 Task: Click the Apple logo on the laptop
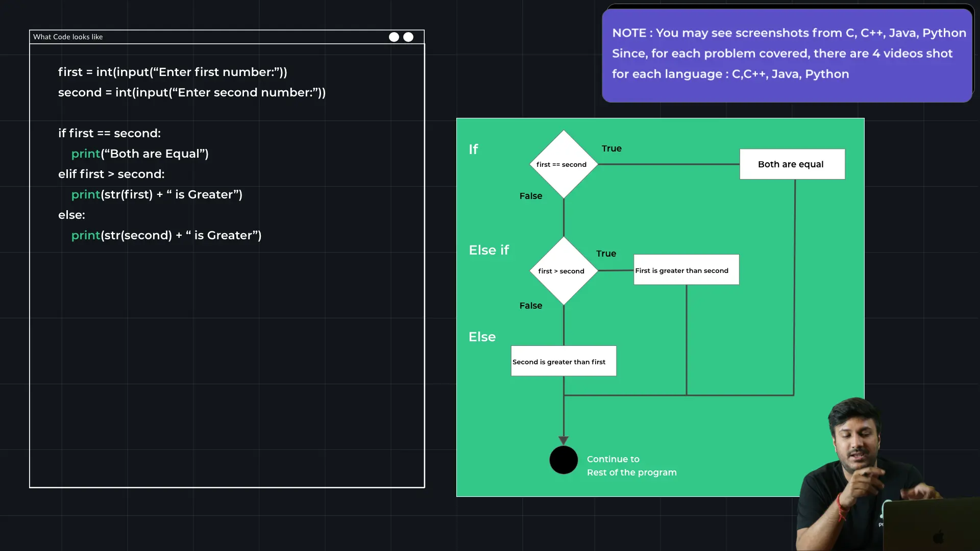click(938, 537)
